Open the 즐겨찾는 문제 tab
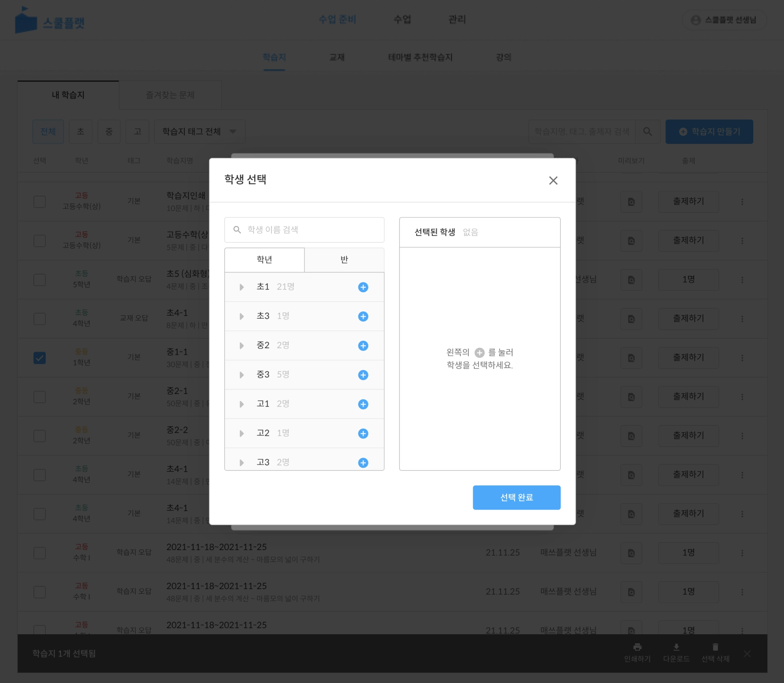Viewport: 784px width, 683px height. point(170,95)
